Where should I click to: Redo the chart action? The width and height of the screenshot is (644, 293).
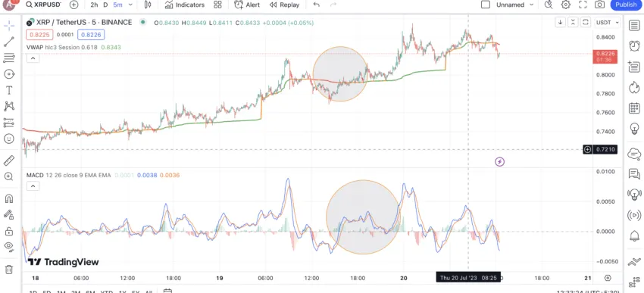pyautogui.click(x=333, y=5)
